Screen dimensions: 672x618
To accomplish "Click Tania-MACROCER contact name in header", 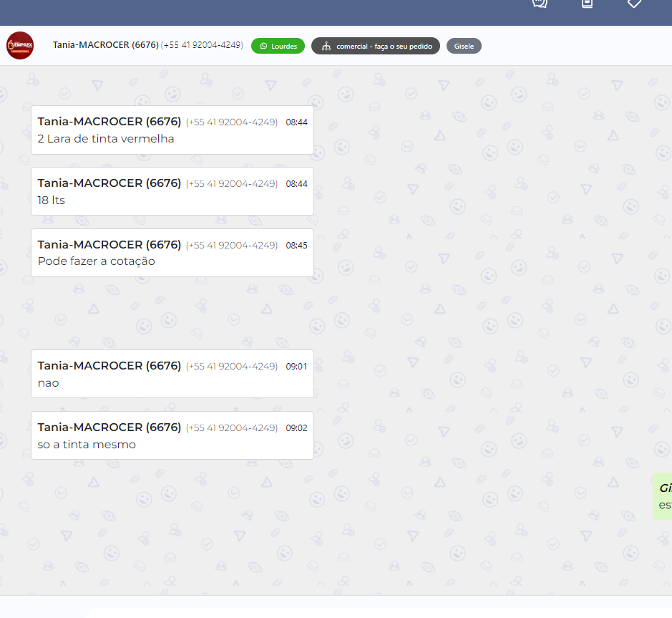I will tap(105, 45).
